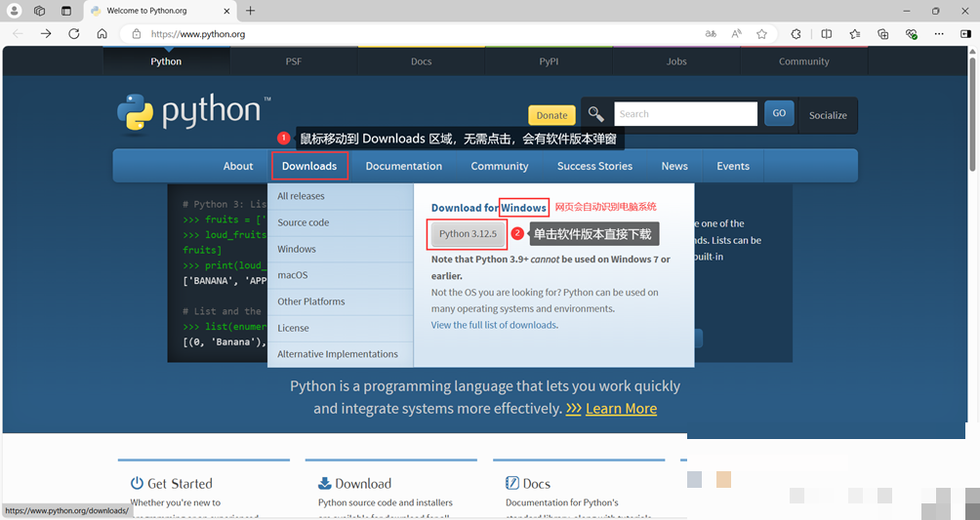Image resolution: width=980 pixels, height=520 pixels.
Task: Choose License from Downloads menu
Action: click(341, 328)
